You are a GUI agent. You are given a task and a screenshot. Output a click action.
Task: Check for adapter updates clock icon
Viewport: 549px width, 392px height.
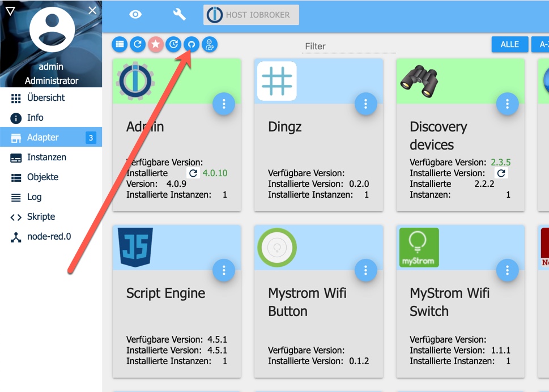pyautogui.click(x=174, y=44)
